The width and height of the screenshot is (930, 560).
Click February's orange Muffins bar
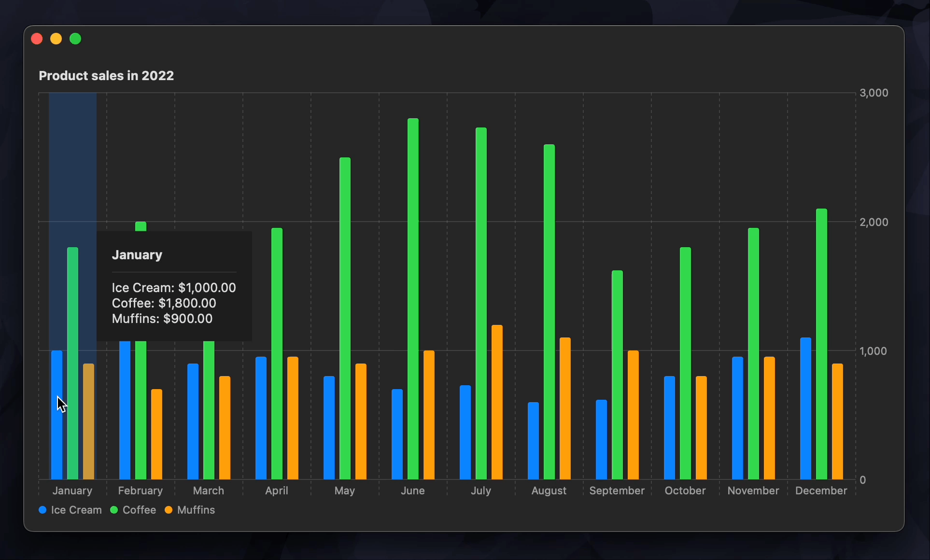pos(157,434)
